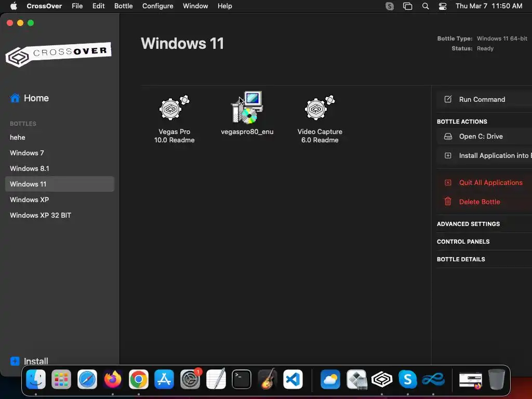Click Install Application into Bottle label

coord(495,156)
